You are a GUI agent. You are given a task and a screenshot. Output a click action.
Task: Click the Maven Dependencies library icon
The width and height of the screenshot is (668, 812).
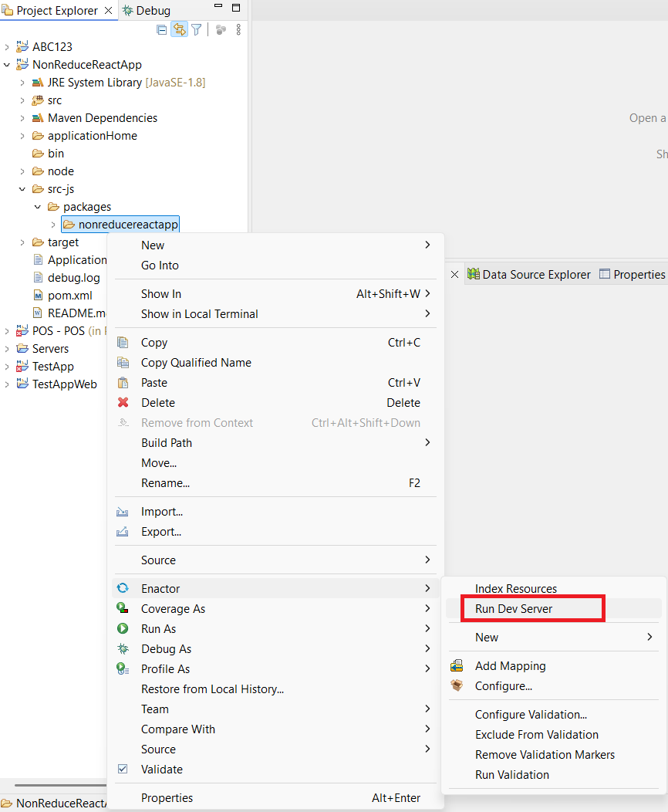[x=38, y=118]
